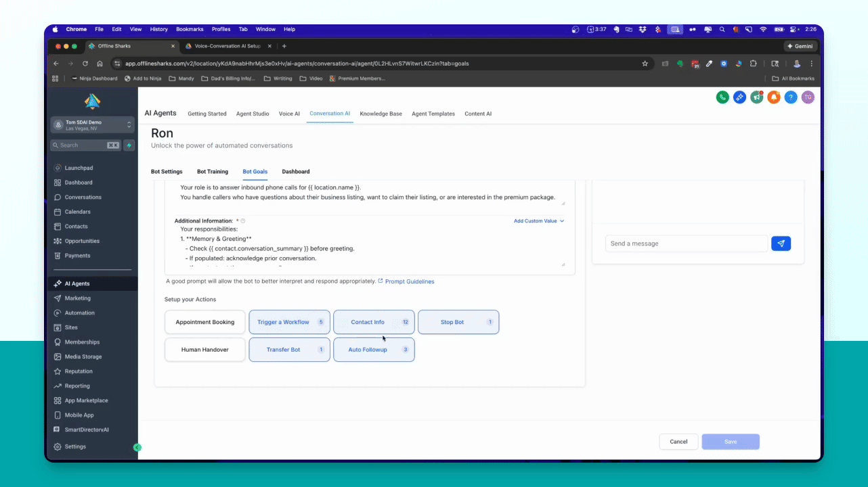
Task: Bookmark this page with the star icon
Action: point(645,64)
